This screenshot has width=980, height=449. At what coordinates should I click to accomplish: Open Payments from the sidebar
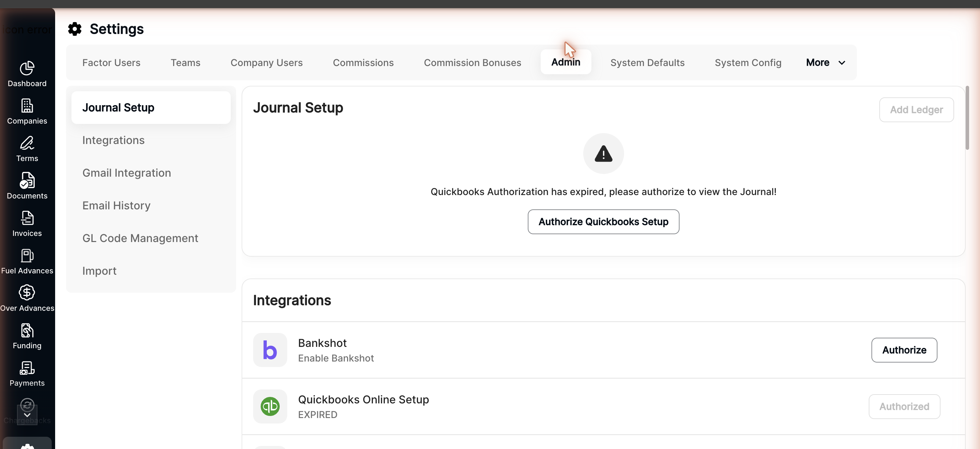click(x=27, y=374)
